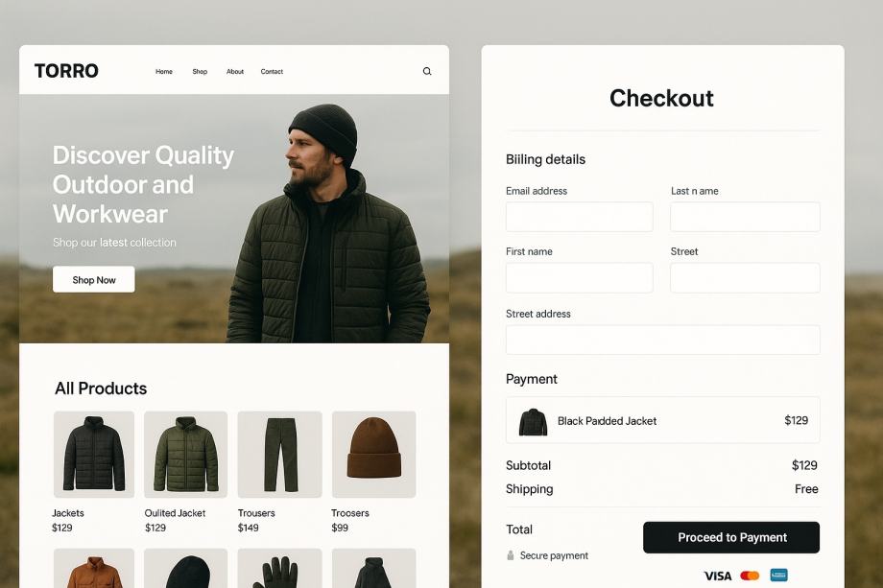Click the blue credit card icon
This screenshot has width=883, height=588.
778,576
